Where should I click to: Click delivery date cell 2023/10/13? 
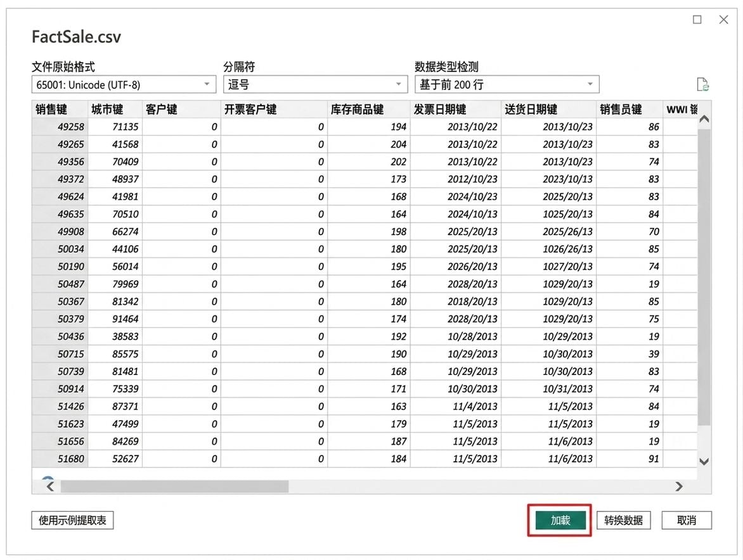549,179
